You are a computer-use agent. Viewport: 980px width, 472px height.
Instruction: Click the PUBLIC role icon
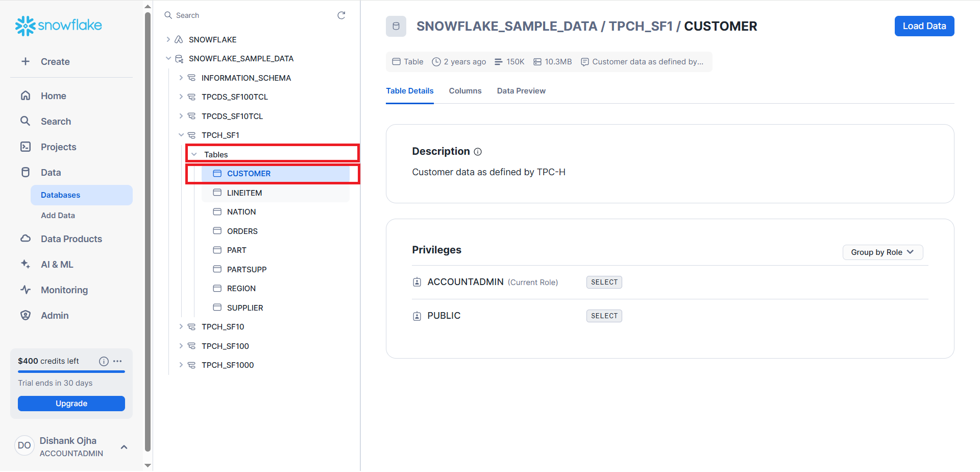[x=417, y=316]
